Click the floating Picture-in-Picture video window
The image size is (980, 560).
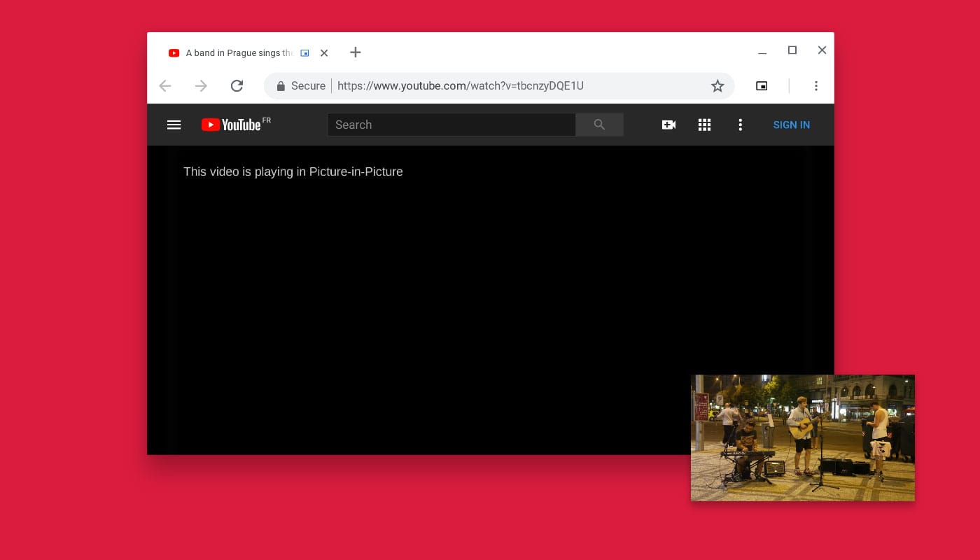(803, 437)
